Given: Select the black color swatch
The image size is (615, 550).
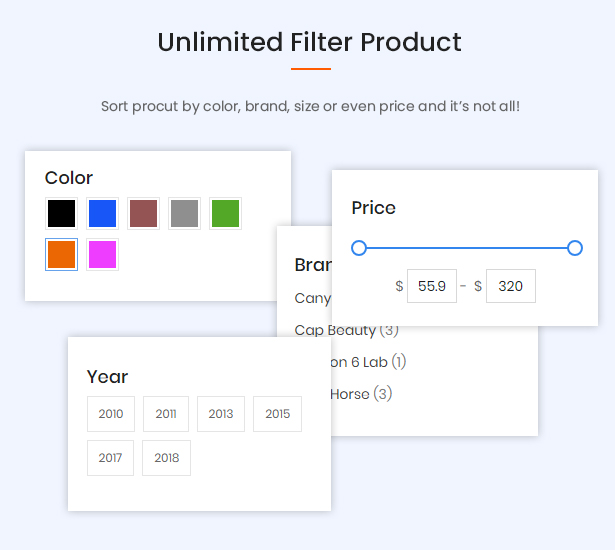Looking at the screenshot, I should 61,213.
